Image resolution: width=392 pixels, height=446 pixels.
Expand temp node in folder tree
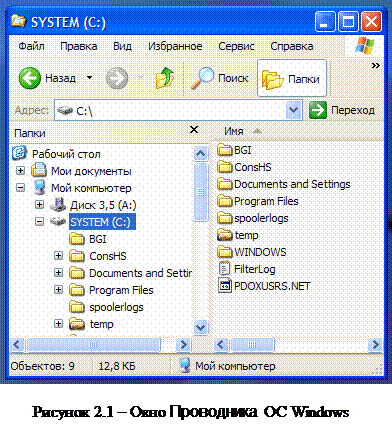(58, 324)
